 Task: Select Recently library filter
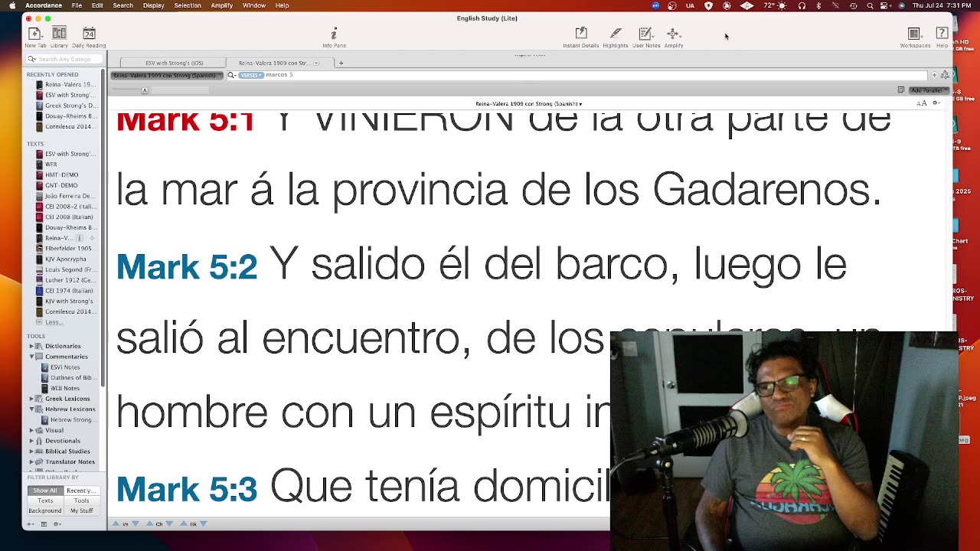click(80, 491)
